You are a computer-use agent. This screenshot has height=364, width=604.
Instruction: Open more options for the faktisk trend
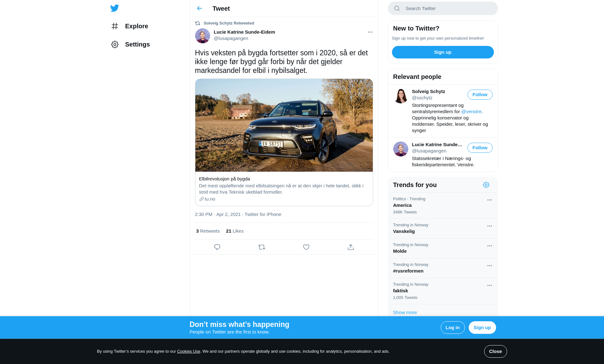489,285
